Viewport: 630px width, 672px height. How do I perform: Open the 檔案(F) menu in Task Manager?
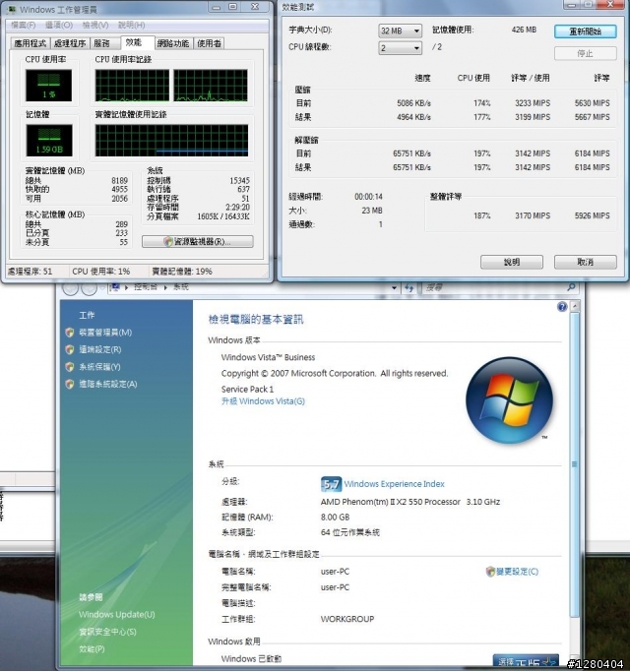pos(24,26)
